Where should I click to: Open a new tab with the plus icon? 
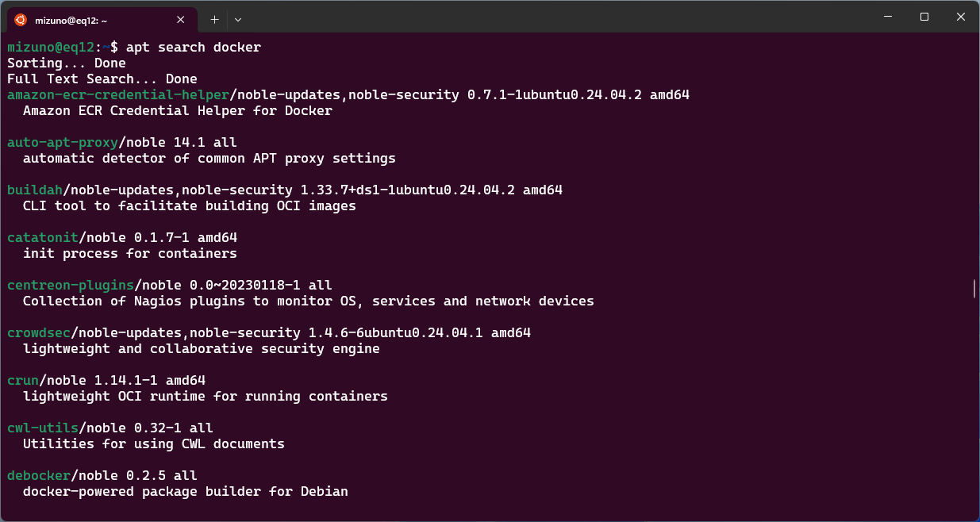coord(214,19)
